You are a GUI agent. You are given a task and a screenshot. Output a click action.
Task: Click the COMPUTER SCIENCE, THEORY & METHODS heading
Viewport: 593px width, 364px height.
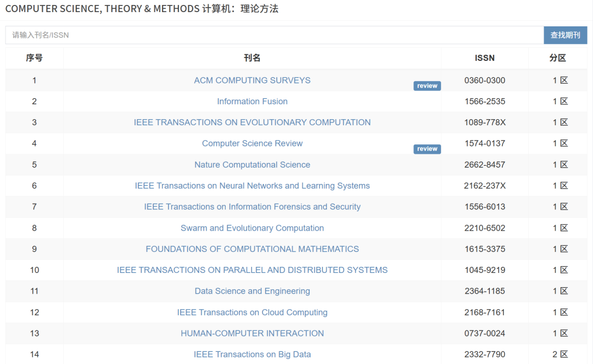point(142,9)
